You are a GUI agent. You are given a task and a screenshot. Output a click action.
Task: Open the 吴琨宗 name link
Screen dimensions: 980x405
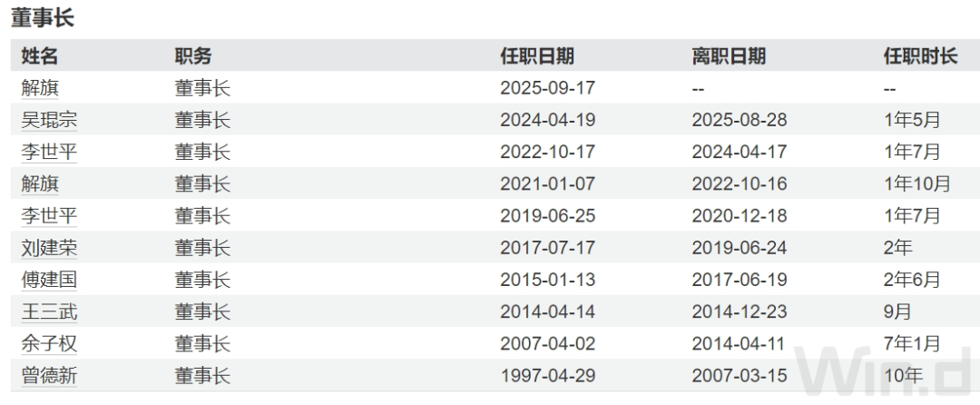click(x=49, y=121)
